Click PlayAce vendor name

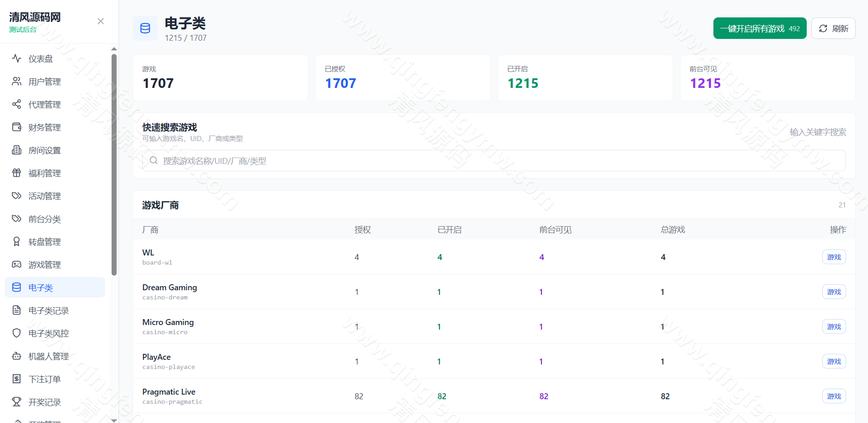[156, 357]
